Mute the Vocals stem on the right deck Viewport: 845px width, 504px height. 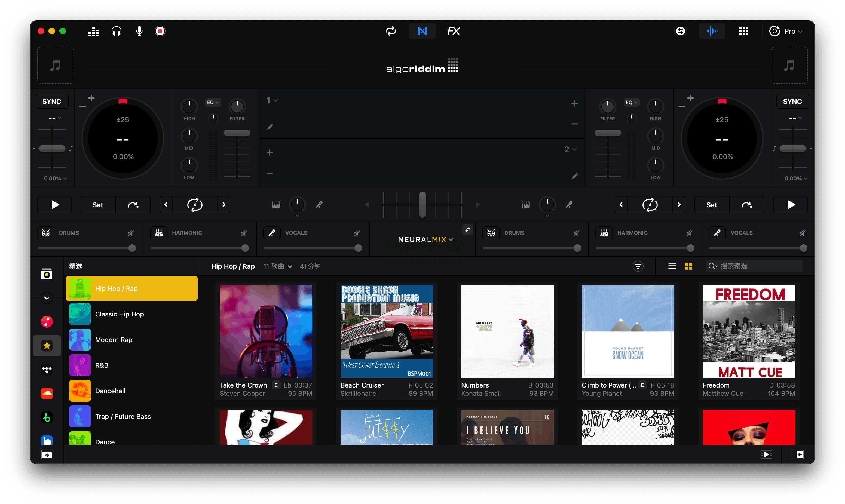pos(803,233)
